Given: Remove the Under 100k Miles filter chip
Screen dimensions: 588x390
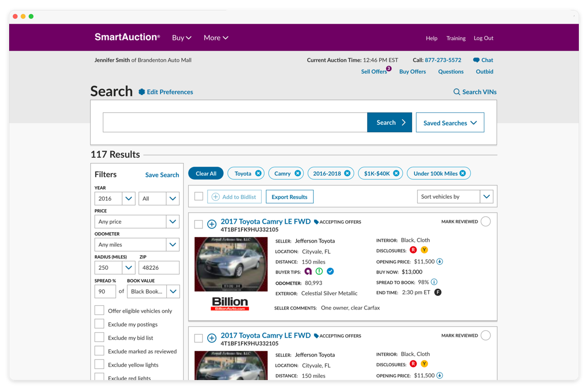Looking at the screenshot, I should click(x=463, y=173).
